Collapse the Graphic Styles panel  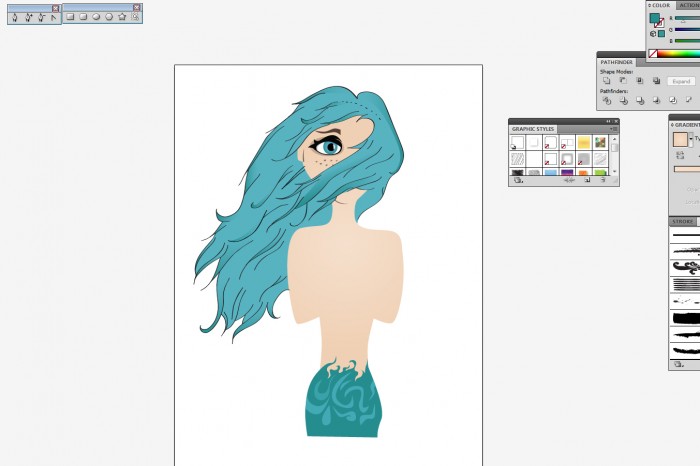(x=608, y=121)
